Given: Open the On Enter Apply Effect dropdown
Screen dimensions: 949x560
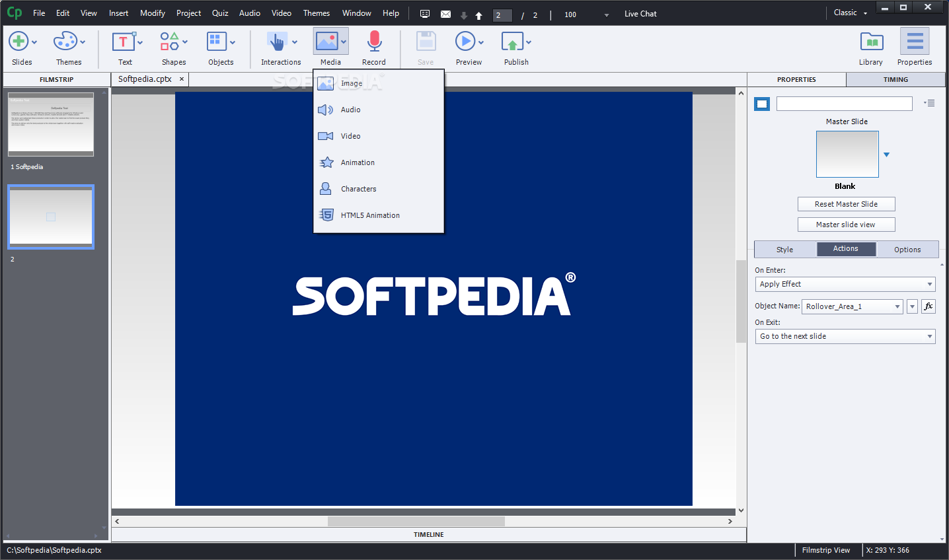Looking at the screenshot, I should pos(845,284).
